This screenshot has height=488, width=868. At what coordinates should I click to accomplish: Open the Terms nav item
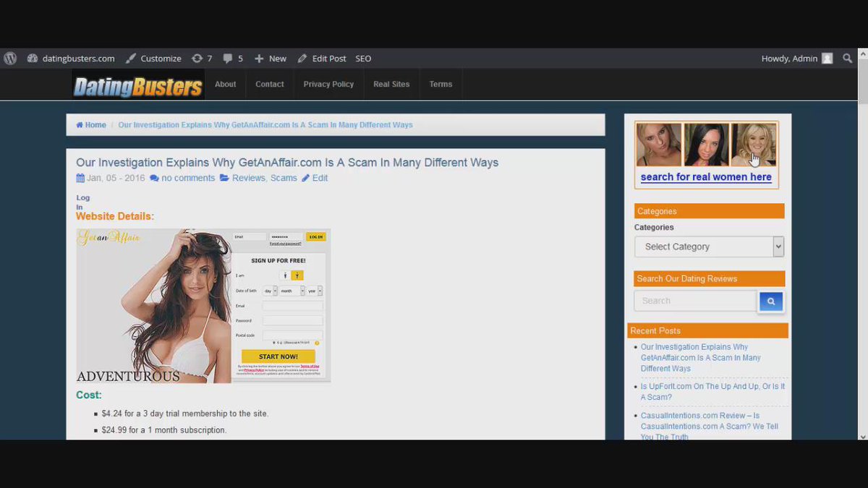pos(441,85)
